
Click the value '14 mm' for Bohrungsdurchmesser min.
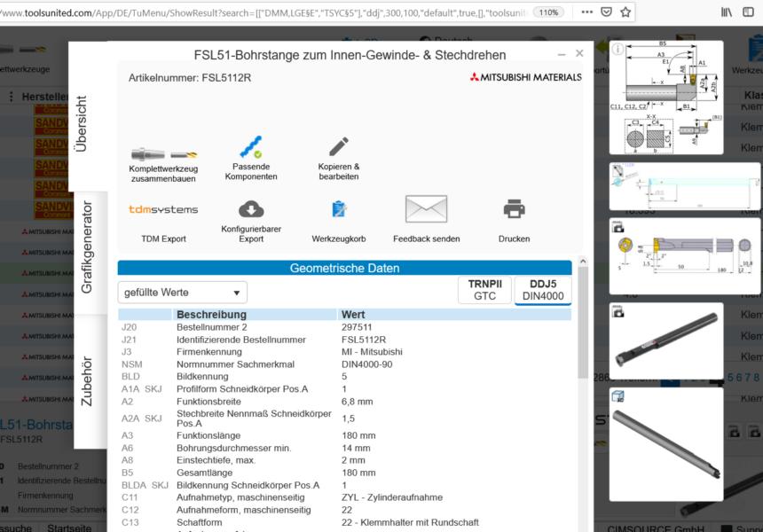[356, 448]
